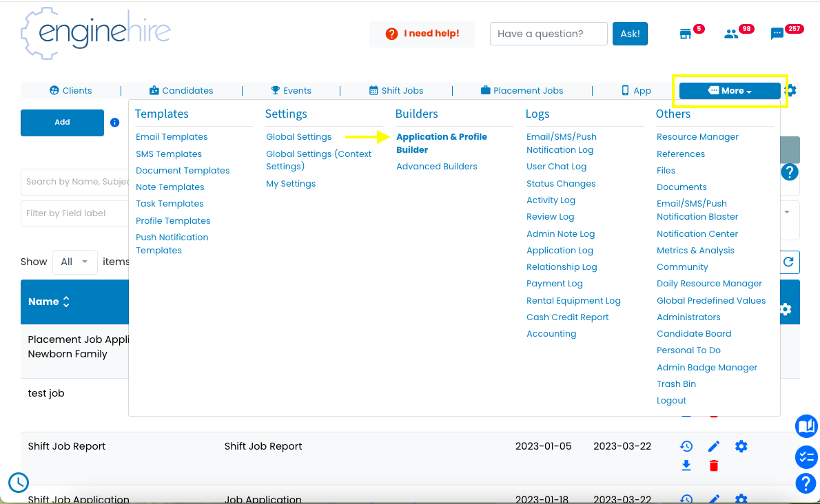Image resolution: width=820 pixels, height=504 pixels.
Task: Open Resource Manager link
Action: [x=697, y=137]
